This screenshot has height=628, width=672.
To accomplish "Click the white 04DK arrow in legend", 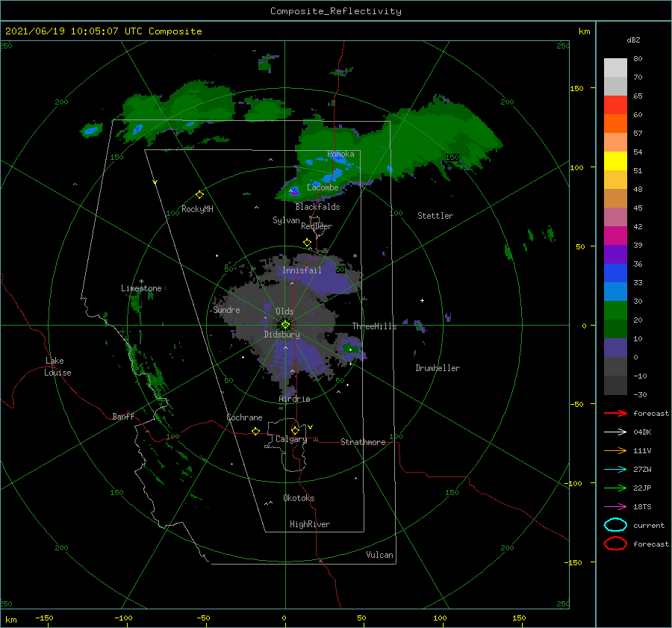I will coord(615,432).
